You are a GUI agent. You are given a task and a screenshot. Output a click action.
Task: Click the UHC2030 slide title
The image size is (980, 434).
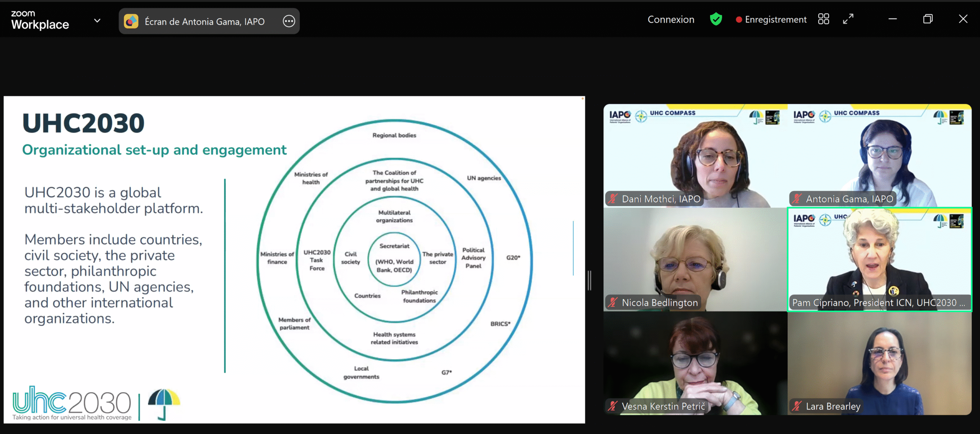pyautogui.click(x=83, y=123)
